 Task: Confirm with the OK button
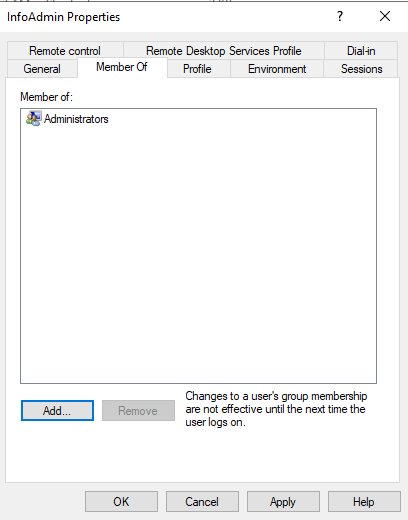121,501
